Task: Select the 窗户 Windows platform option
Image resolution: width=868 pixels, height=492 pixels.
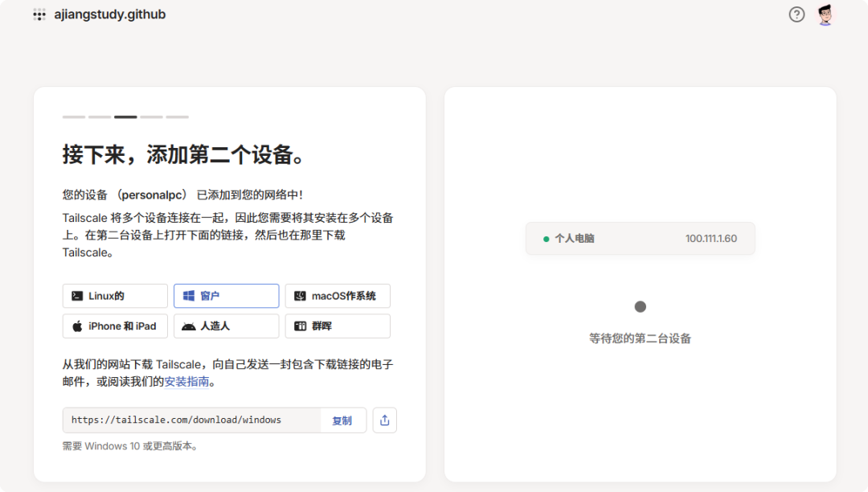Action: pyautogui.click(x=226, y=296)
